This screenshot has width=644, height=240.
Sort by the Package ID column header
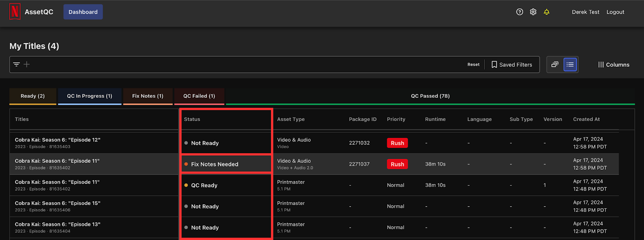363,119
